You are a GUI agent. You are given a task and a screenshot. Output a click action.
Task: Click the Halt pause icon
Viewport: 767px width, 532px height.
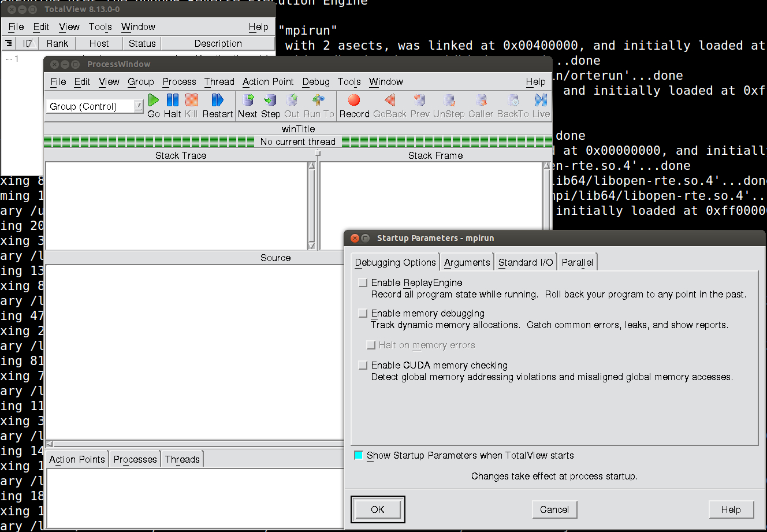[x=172, y=100]
